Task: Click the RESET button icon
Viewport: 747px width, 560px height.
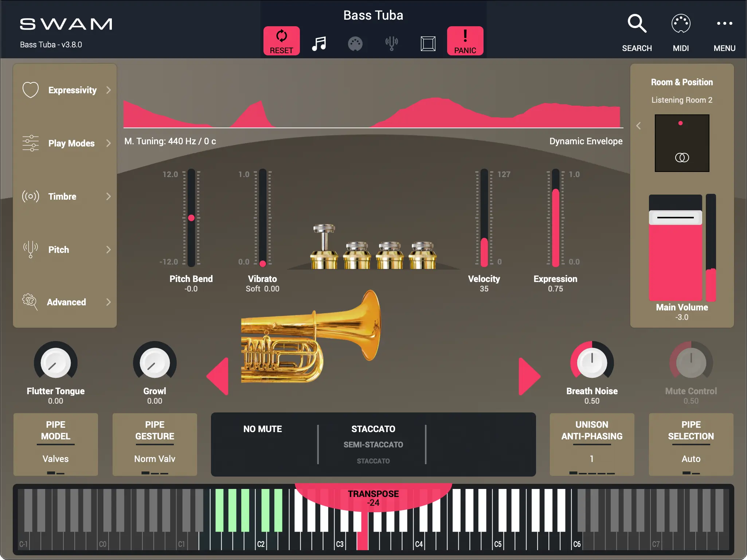Action: click(281, 36)
